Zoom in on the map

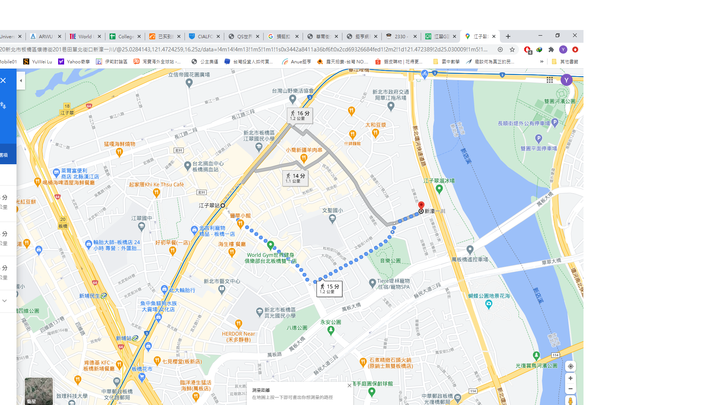coord(570,378)
